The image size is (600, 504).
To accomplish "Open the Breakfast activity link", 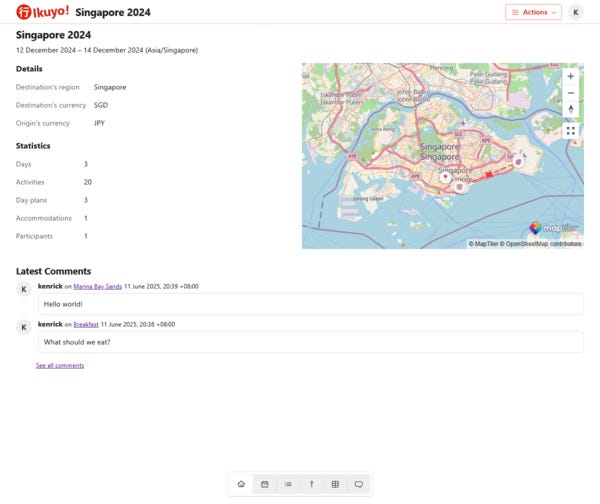I will coord(86,324).
